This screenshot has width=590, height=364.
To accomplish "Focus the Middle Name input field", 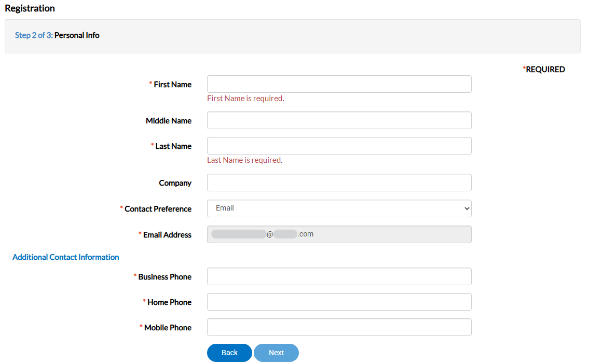I will coord(339,120).
